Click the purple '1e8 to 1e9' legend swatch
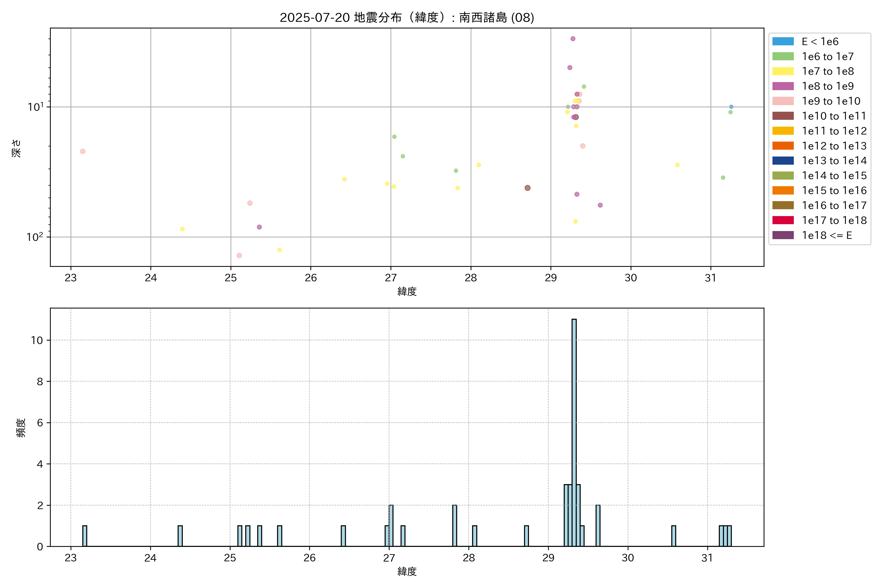 783,86
